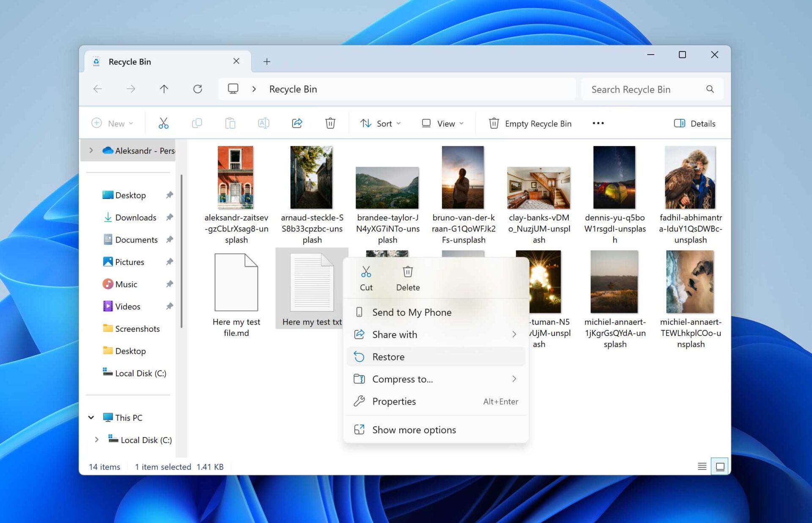Image resolution: width=812 pixels, height=523 pixels.
Task: Unpin Downloads from the sidebar
Action: click(169, 217)
